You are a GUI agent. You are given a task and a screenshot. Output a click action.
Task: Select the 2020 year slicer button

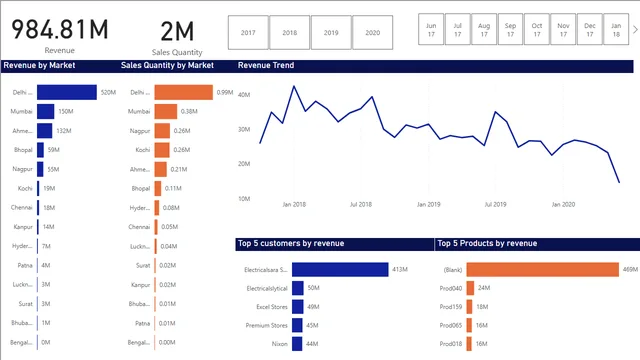373,33
